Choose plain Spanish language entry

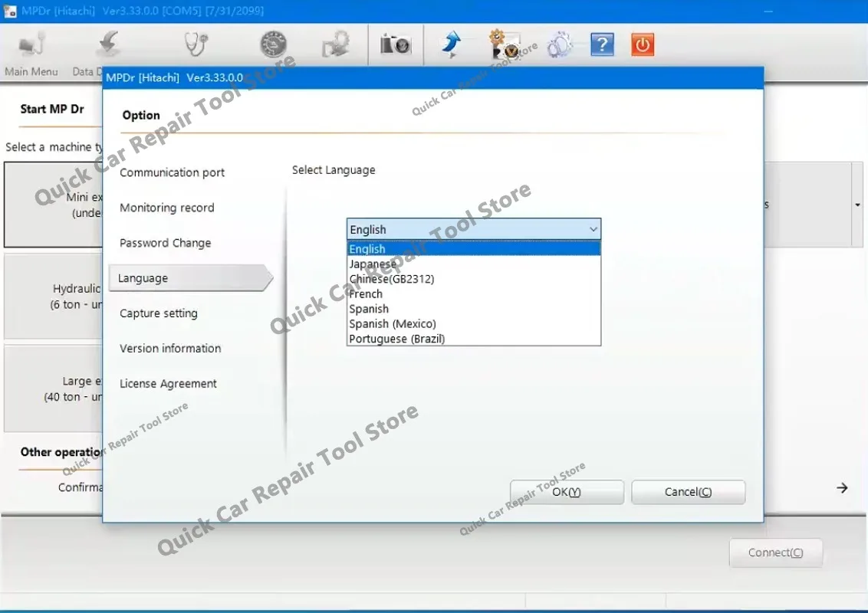(x=474, y=309)
